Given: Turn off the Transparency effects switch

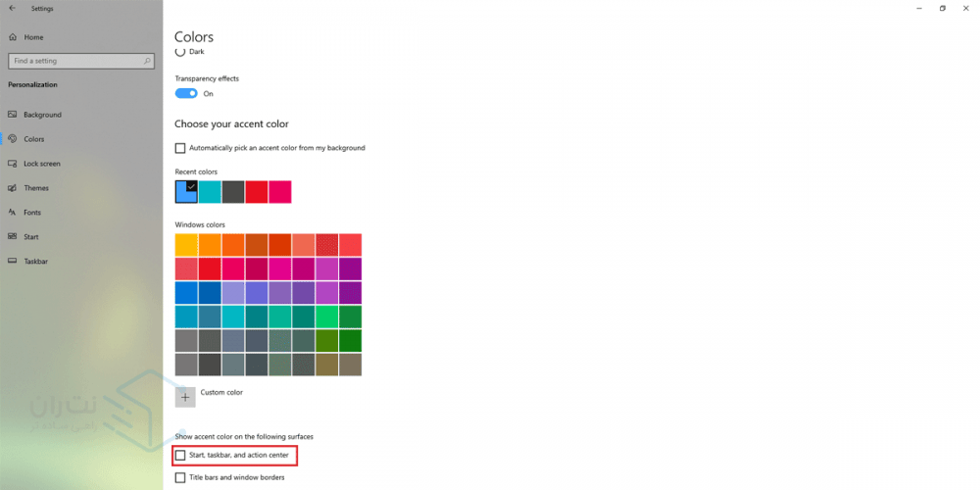Looking at the screenshot, I should tap(186, 93).
